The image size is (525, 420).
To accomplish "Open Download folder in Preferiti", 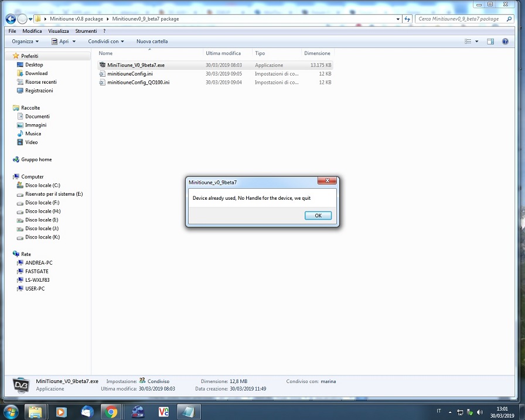I will coord(36,73).
